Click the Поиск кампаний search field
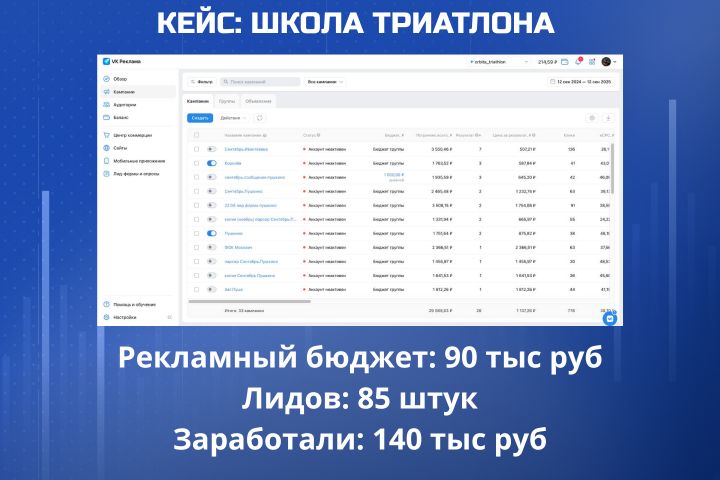Screen dimensions: 720x480 point(260,82)
